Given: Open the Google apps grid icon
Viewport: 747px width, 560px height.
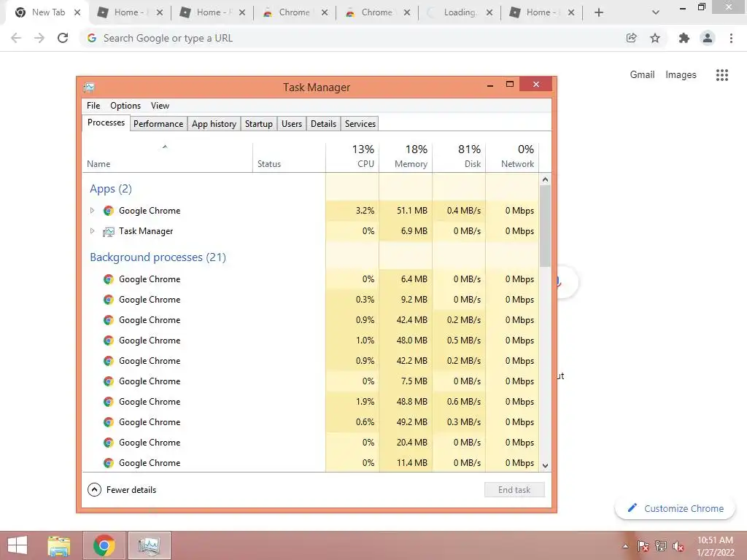Looking at the screenshot, I should point(721,75).
